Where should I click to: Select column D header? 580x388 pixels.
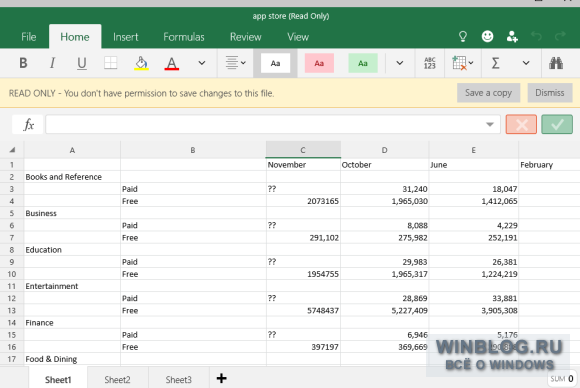tap(385, 150)
